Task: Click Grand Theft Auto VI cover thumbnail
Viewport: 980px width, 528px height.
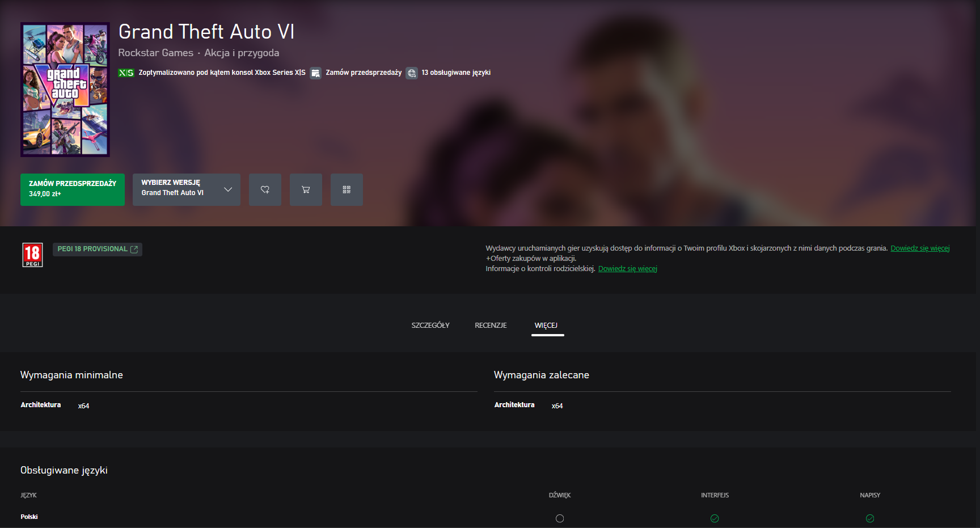Action: [65, 90]
